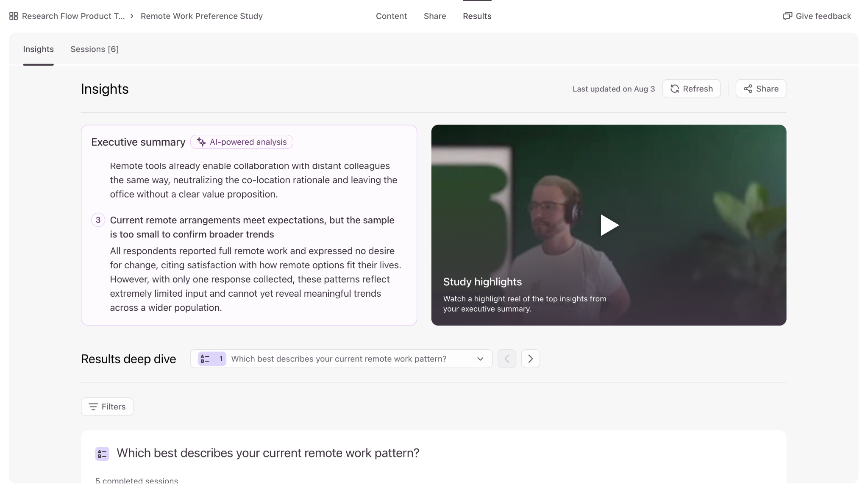Viewport: 868px width, 493px height.
Task: Click the "5 completed sessions" text
Action: (x=136, y=481)
